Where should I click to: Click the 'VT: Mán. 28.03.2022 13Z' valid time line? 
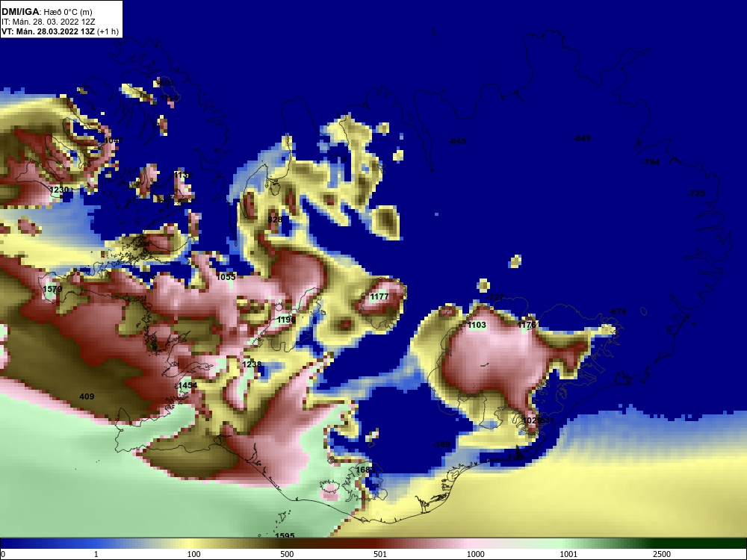60,31
